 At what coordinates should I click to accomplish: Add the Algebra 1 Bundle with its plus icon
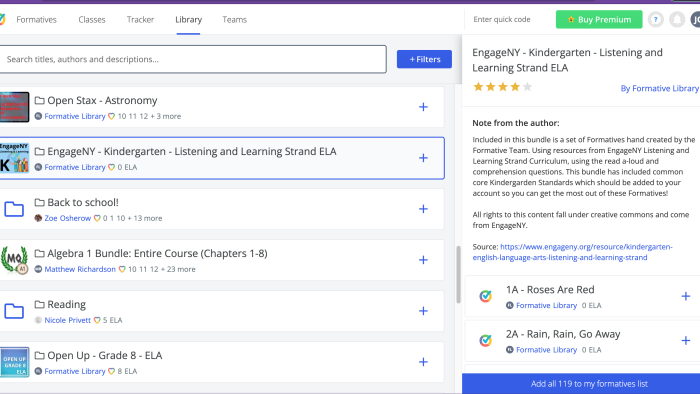coord(423,260)
